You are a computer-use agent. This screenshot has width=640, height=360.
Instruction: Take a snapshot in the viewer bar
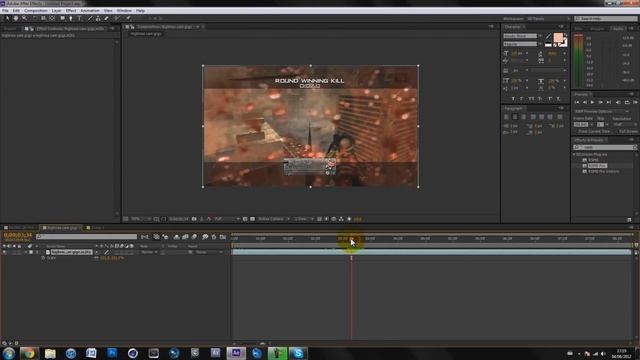(x=194, y=219)
